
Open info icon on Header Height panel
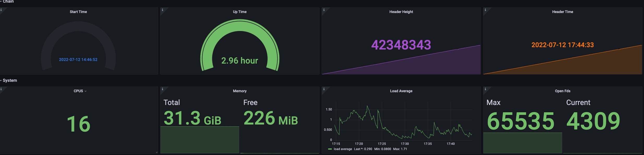point(324,10)
